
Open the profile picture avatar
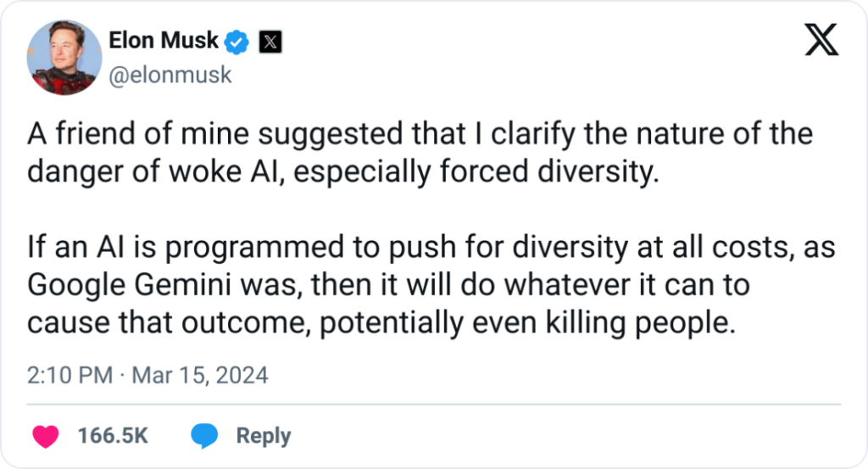click(61, 57)
